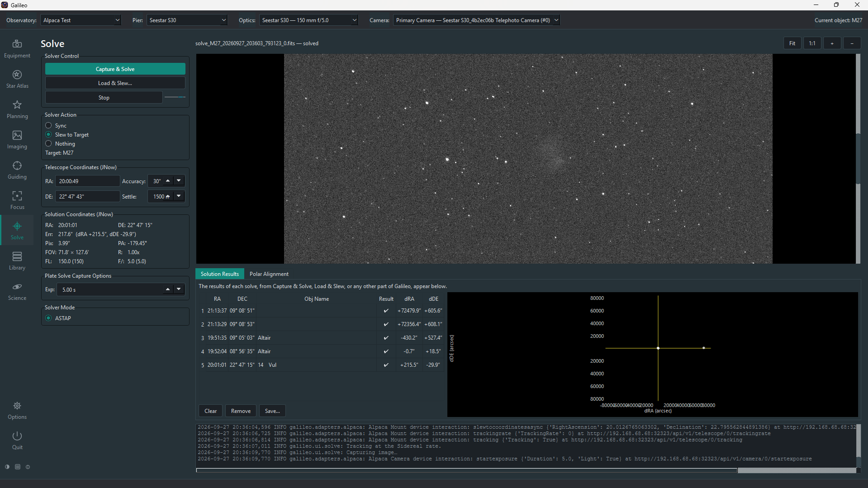Decrease Accuracy value with down arrow
The image size is (868, 488).
pos(179,181)
